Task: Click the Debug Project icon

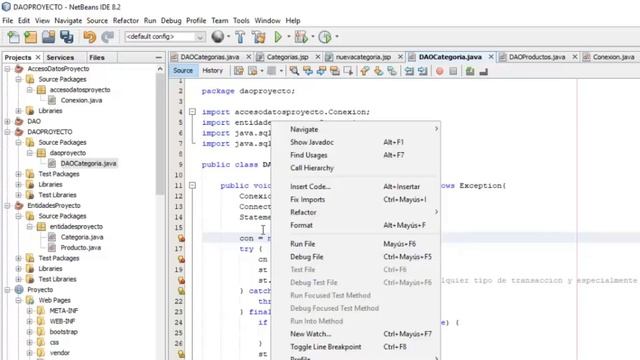Action: 301,37
